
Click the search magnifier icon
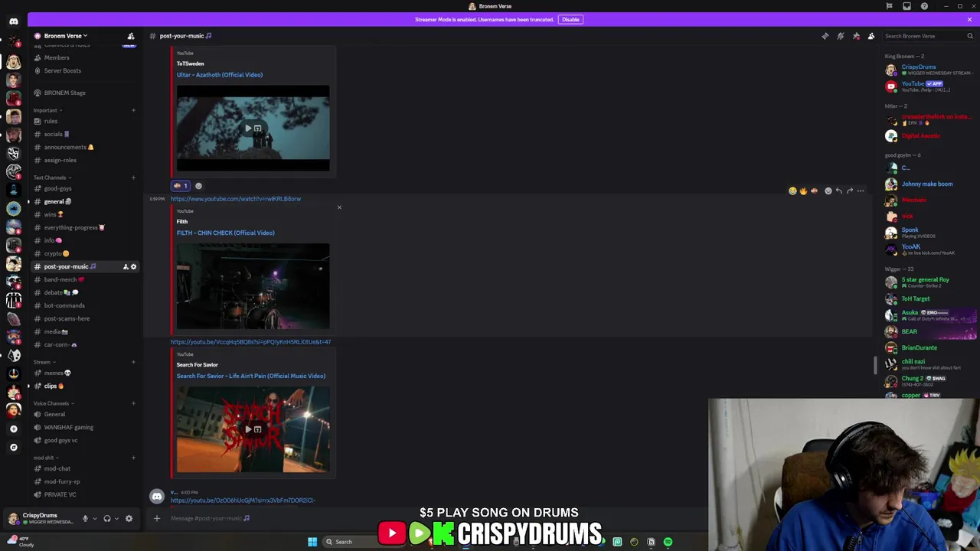(970, 36)
